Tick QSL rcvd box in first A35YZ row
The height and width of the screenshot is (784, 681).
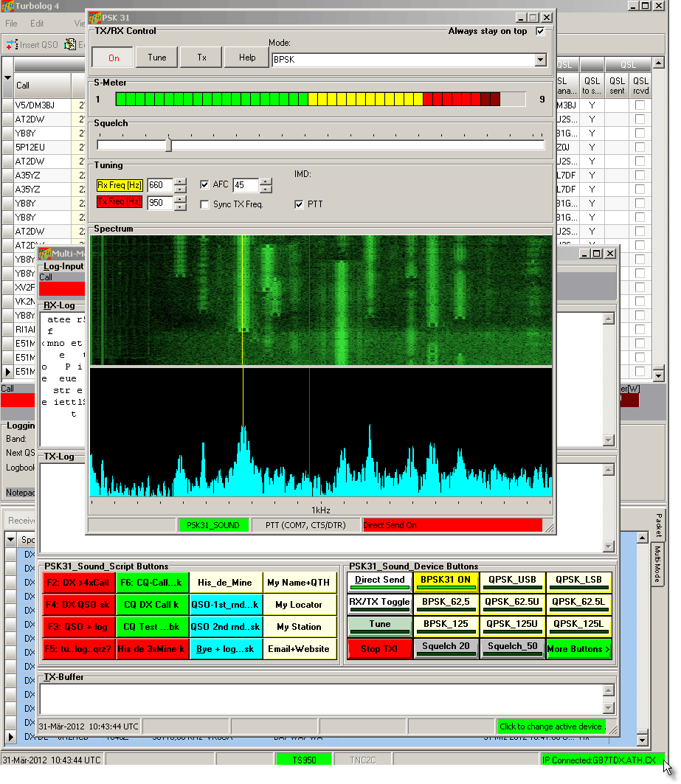[x=640, y=175]
